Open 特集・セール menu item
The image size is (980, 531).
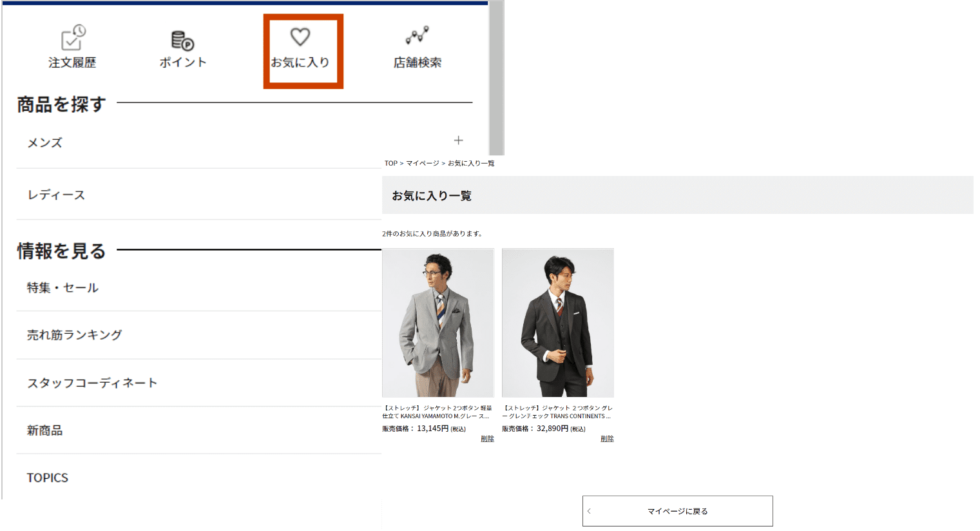coord(62,288)
